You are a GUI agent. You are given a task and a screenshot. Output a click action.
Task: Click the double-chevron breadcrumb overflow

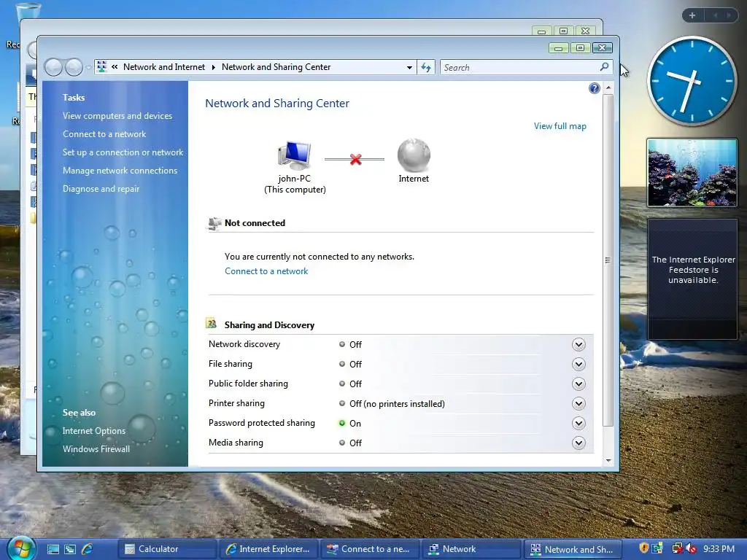115,66
